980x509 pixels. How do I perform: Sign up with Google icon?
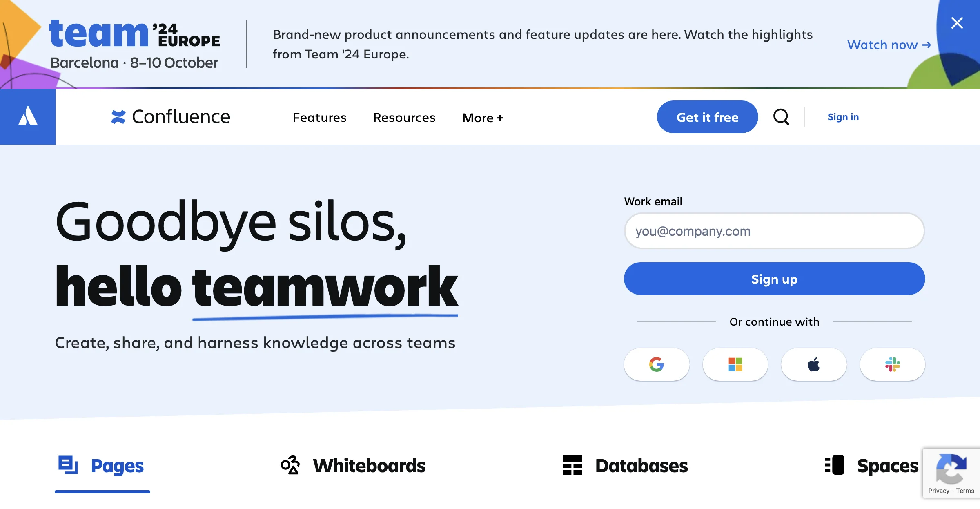point(657,364)
